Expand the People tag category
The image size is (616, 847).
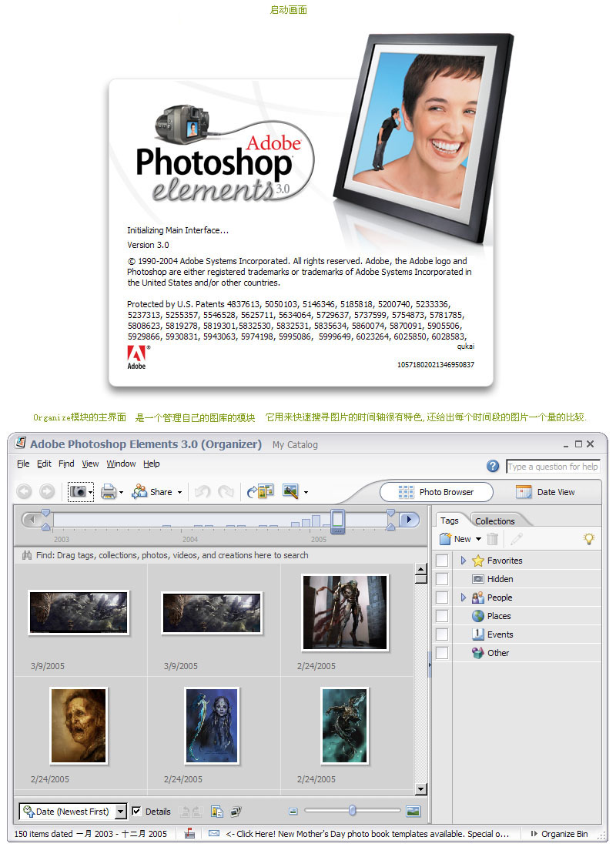[x=463, y=597]
